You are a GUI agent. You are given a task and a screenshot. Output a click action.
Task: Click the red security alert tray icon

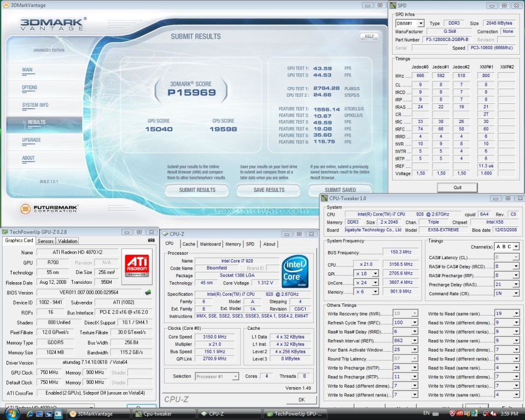[452, 413]
